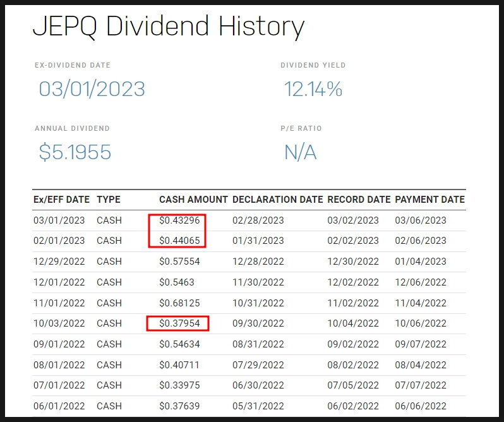Click ex date 06/01/2022
504x422 pixels.
pyautogui.click(x=59, y=406)
